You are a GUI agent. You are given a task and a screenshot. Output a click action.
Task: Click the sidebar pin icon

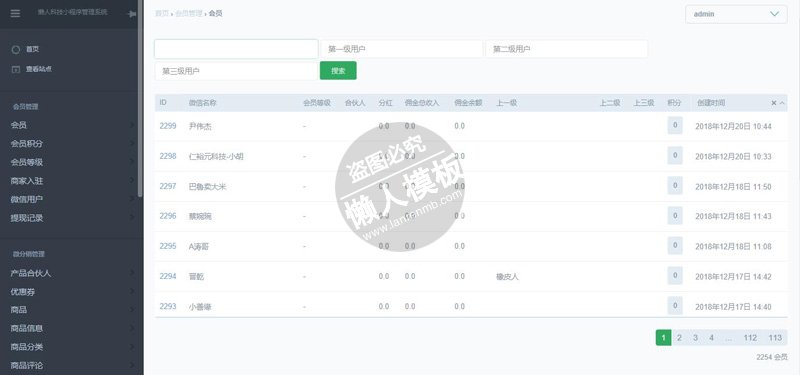click(132, 14)
